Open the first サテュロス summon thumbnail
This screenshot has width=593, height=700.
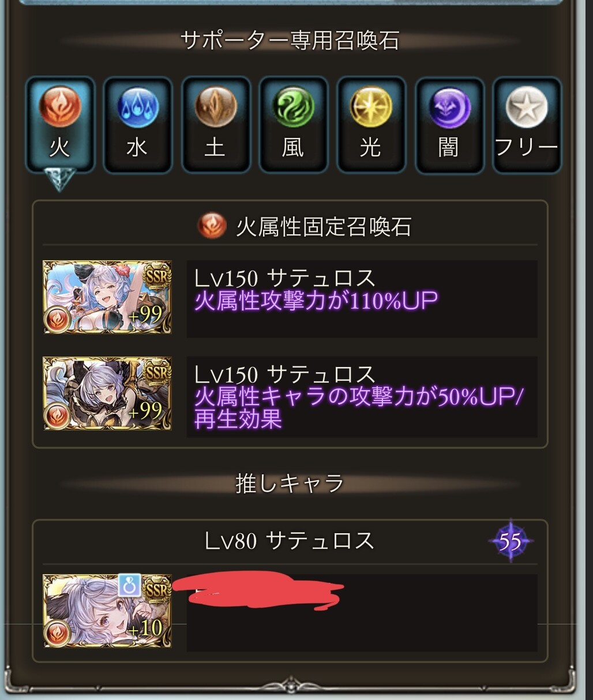108,297
